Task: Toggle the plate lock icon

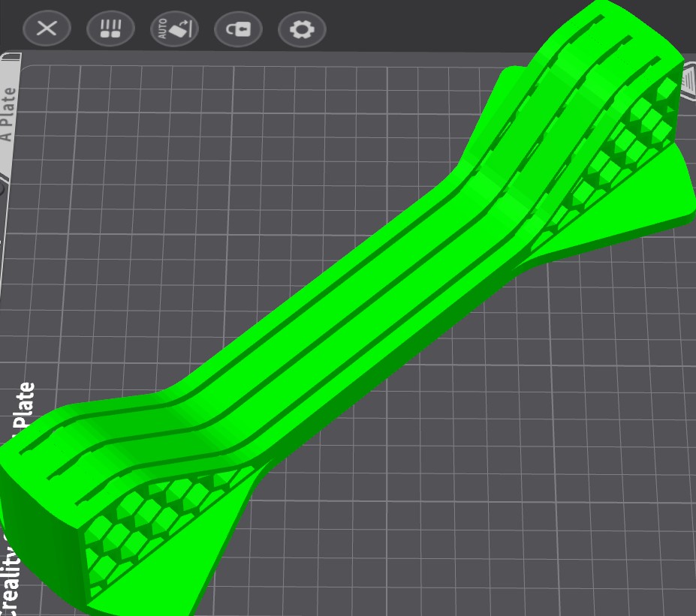Action: [x=238, y=29]
